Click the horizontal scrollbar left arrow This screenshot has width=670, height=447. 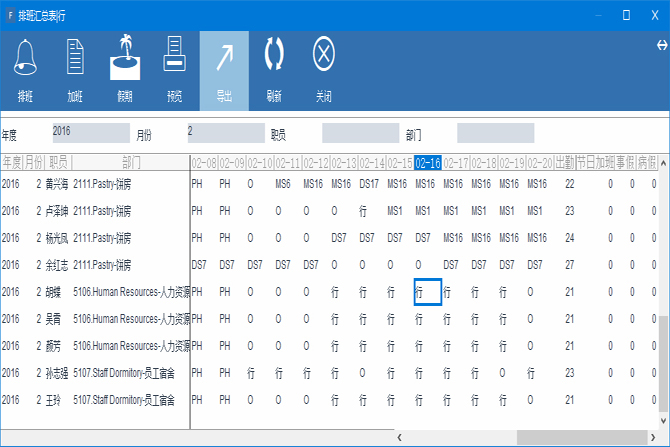pos(401,438)
